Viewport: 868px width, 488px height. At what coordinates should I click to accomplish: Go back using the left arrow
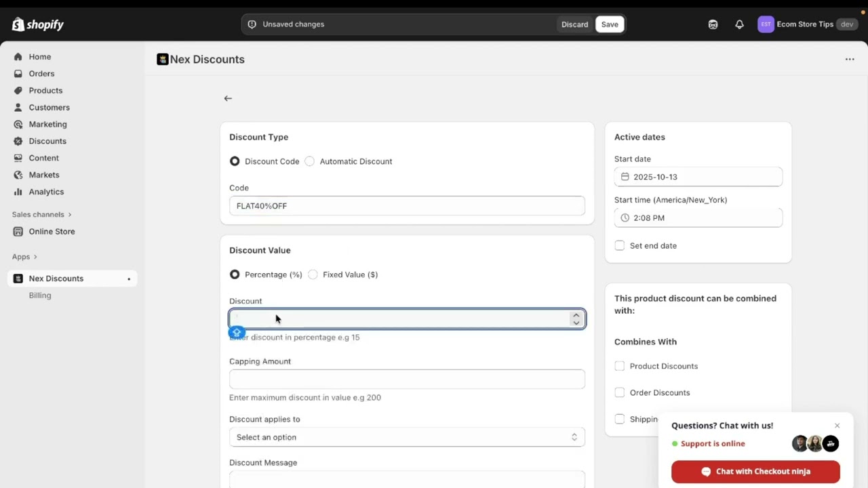tap(228, 98)
